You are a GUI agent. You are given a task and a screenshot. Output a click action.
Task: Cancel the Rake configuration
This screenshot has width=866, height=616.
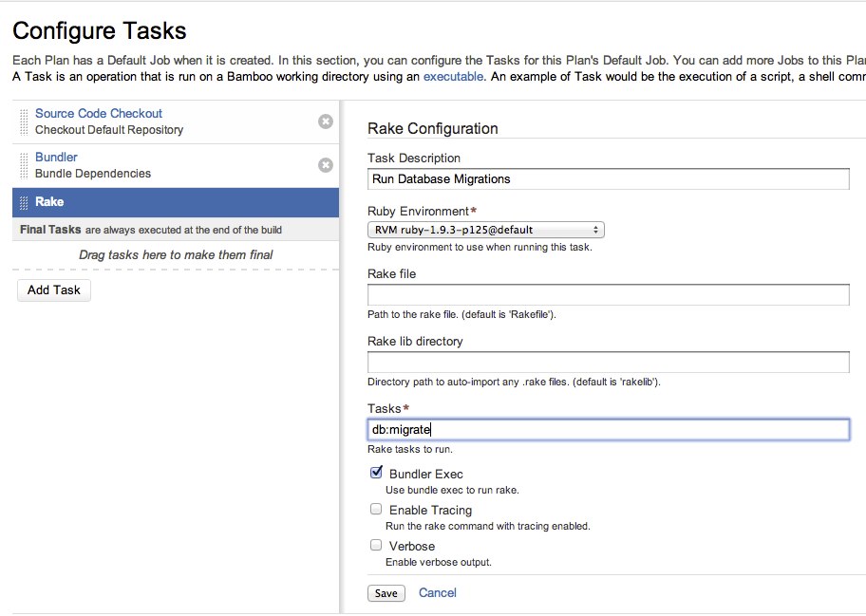tap(438, 593)
